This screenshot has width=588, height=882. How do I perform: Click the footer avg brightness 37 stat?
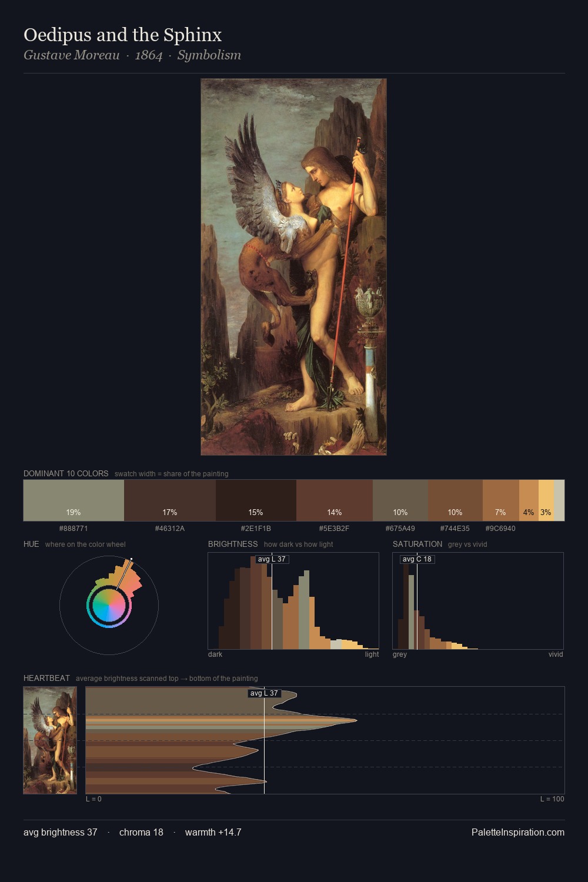tap(61, 832)
